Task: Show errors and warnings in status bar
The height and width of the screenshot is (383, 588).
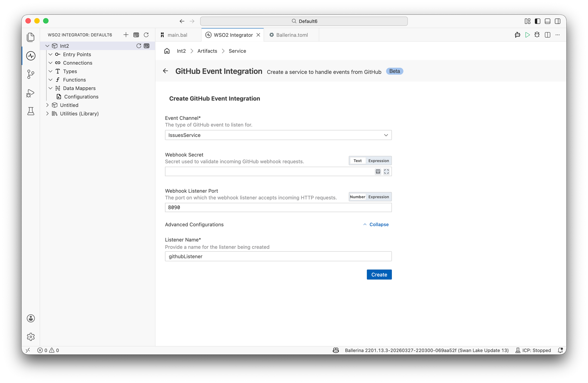Action: coord(48,350)
